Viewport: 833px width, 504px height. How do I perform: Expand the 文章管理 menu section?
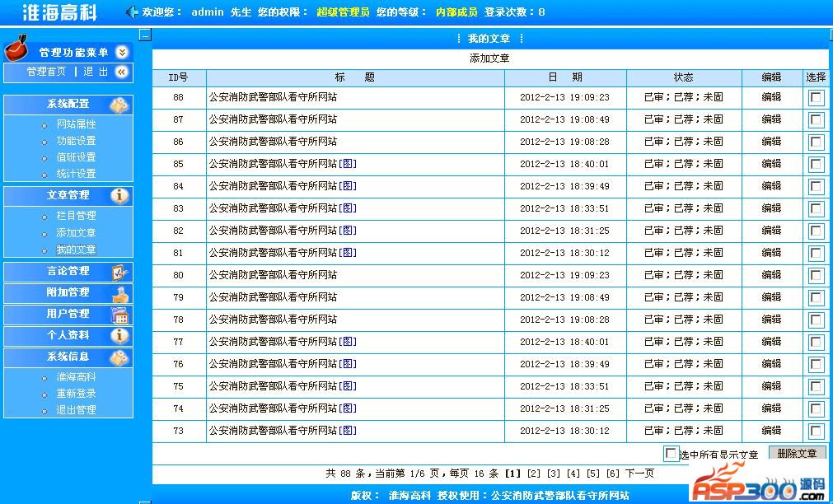pos(68,195)
